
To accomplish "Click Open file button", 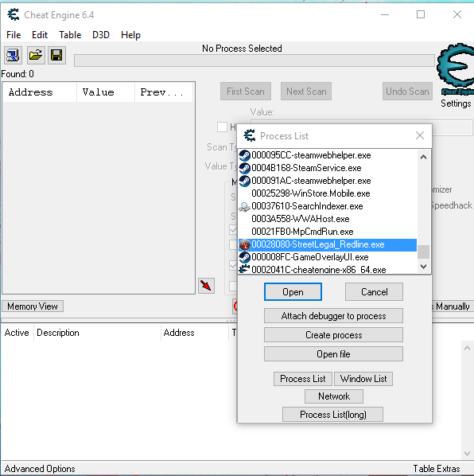I will [x=333, y=354].
